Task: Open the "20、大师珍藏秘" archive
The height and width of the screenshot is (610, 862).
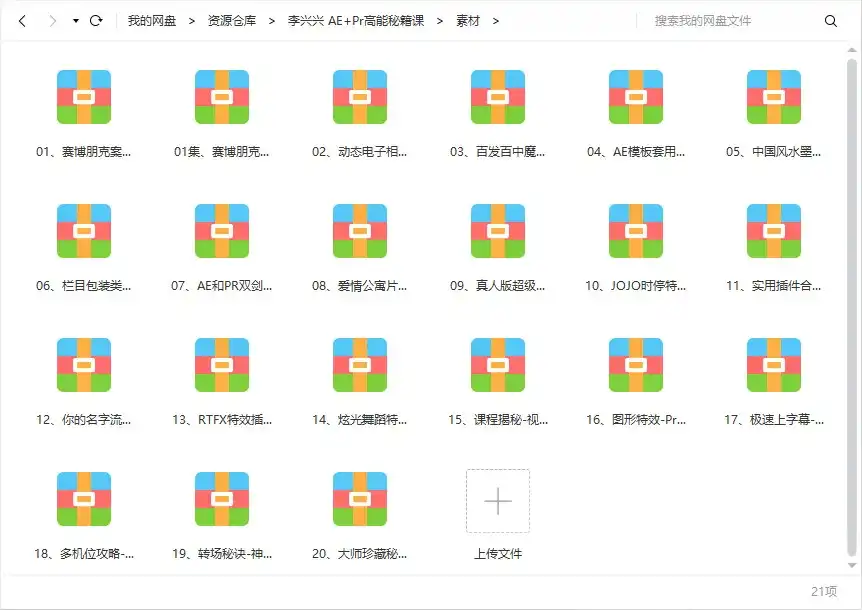Action: (x=358, y=500)
